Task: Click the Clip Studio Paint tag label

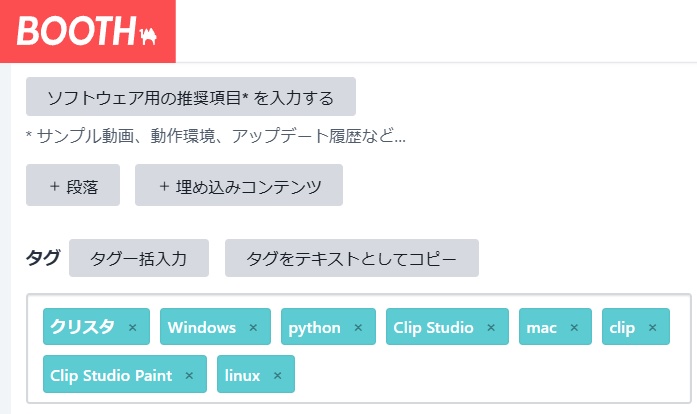Action: point(111,375)
